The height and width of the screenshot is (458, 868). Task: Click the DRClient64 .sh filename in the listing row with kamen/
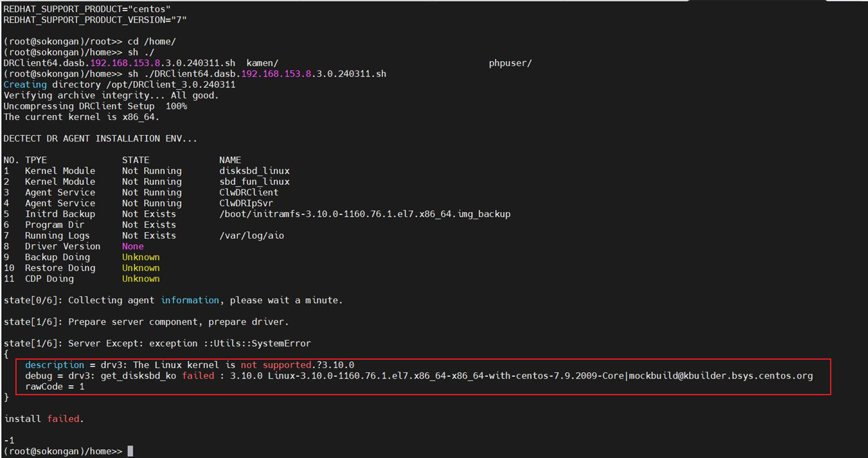(x=120, y=63)
